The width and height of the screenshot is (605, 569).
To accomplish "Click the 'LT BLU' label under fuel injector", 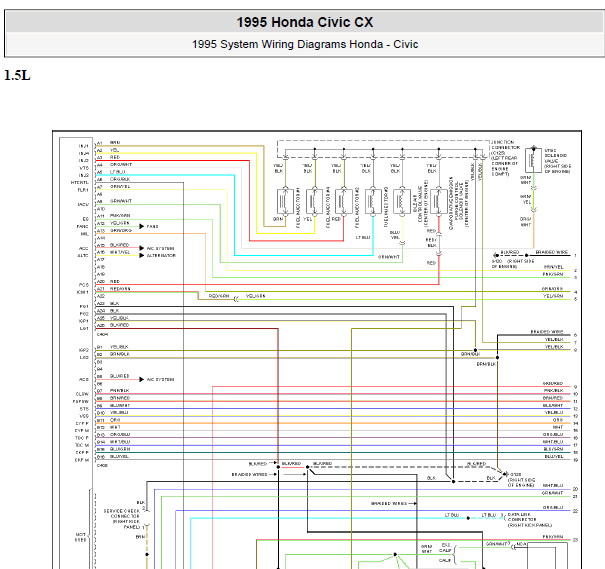I will coord(363,238).
